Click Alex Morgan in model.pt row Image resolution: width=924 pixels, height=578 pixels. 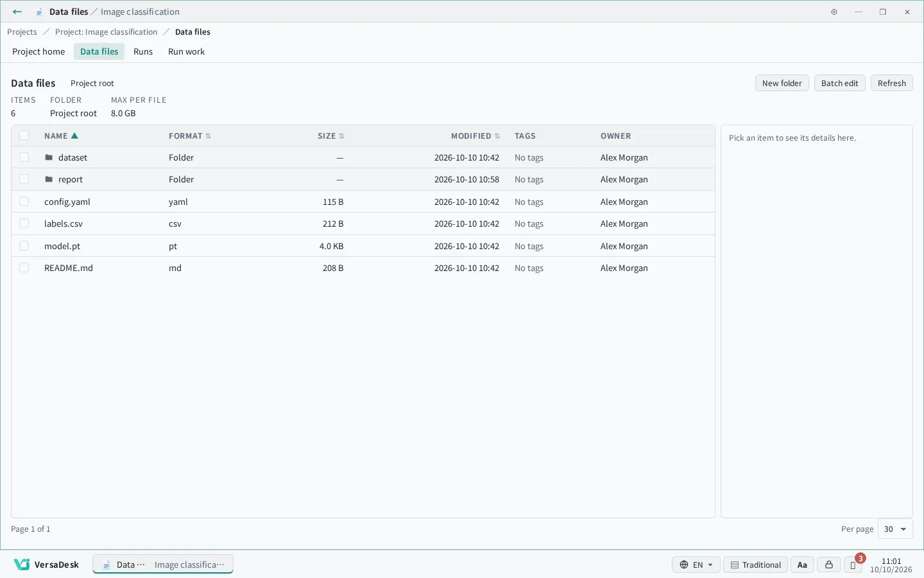coord(624,246)
